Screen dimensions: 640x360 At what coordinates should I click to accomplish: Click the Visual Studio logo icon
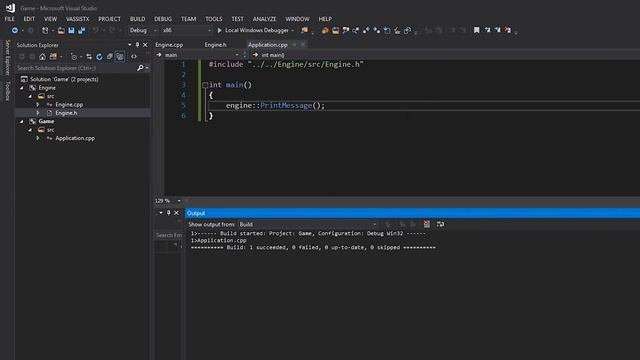[10, 8]
